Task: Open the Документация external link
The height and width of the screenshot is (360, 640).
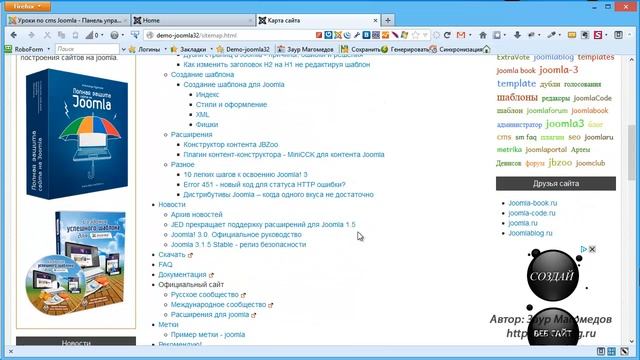Action: (186, 275)
